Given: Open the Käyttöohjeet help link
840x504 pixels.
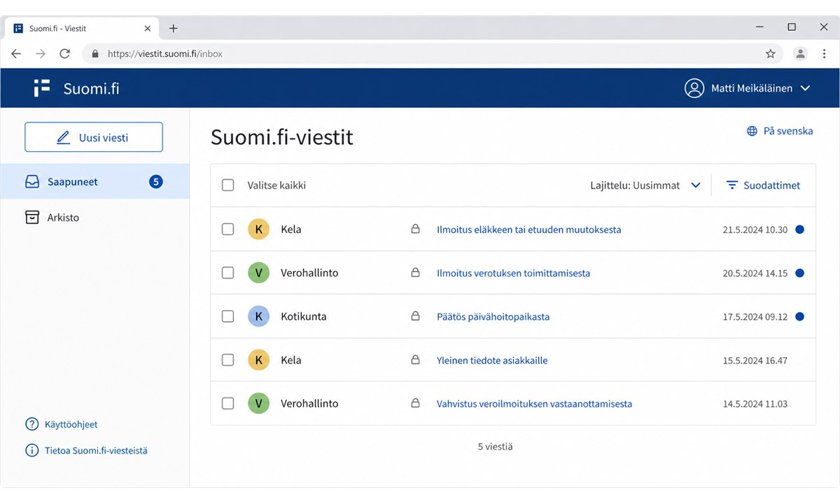Looking at the screenshot, I should pos(62,424).
